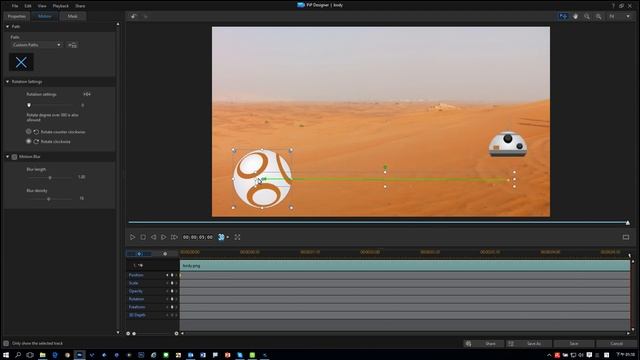Click the undock preview window icon
Screen dimensions: 640x360
tap(626, 237)
